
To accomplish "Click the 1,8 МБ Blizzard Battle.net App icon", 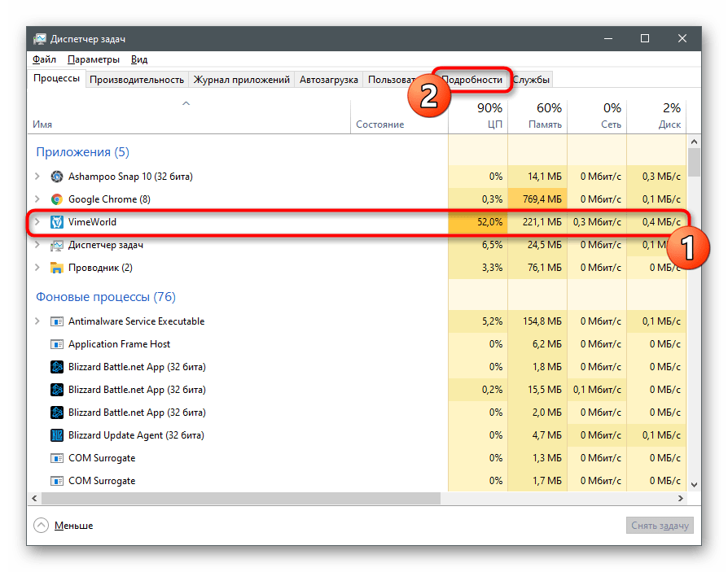I will click(57, 367).
